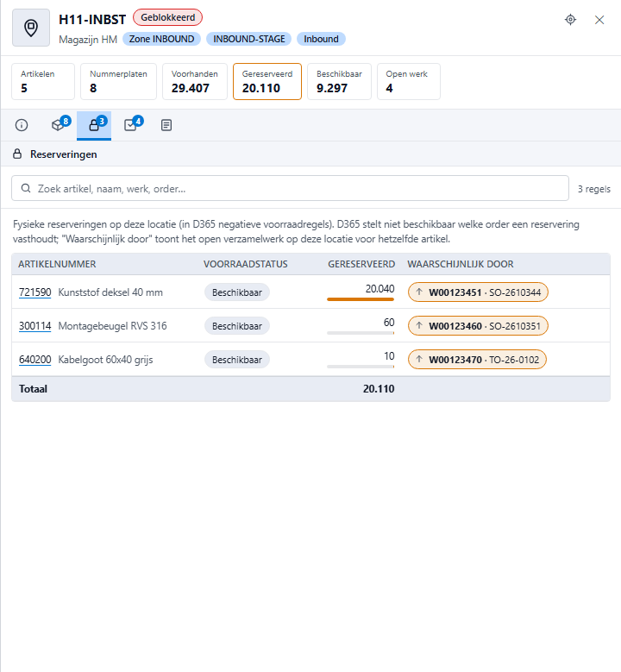
Task: Select the reservations lock tab with badge 3
Action: point(94,125)
